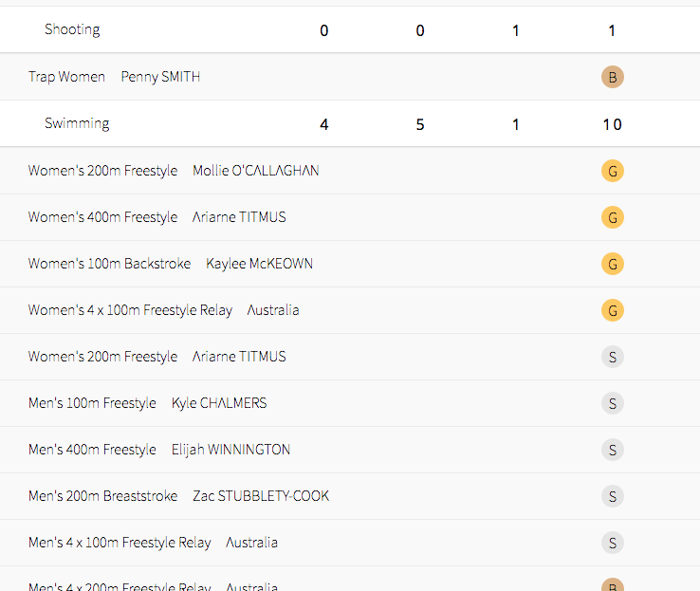Image resolution: width=700 pixels, height=591 pixels.
Task: Click Swimming total medal count 10
Action: click(612, 124)
